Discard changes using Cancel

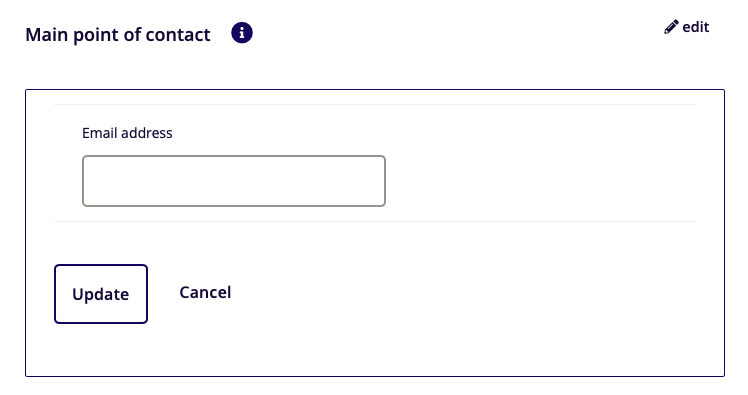(205, 292)
